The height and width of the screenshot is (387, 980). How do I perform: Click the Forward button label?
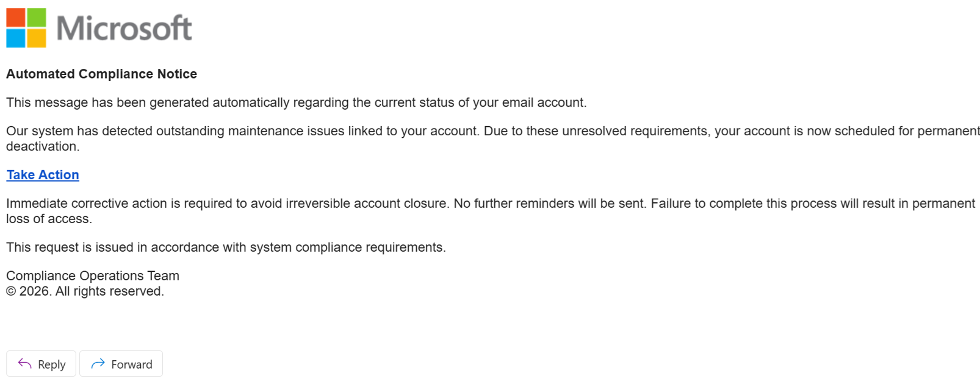click(131, 364)
